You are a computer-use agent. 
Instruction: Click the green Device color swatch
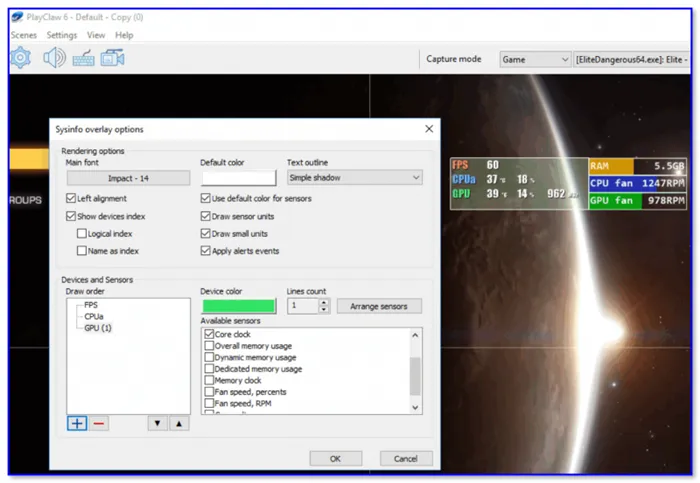238,306
